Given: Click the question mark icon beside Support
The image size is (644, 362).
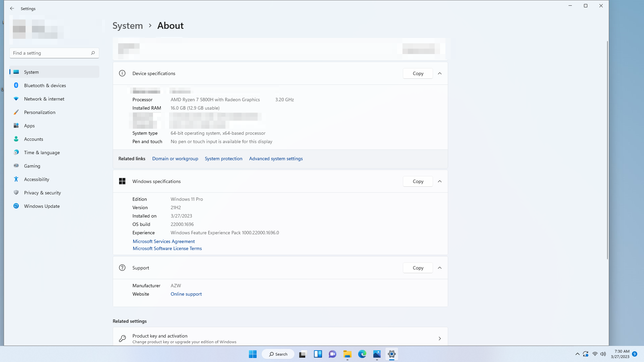Looking at the screenshot, I should click(122, 268).
